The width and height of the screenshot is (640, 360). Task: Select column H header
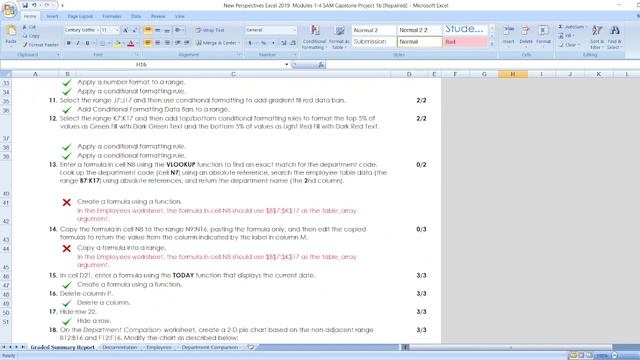(x=513, y=74)
